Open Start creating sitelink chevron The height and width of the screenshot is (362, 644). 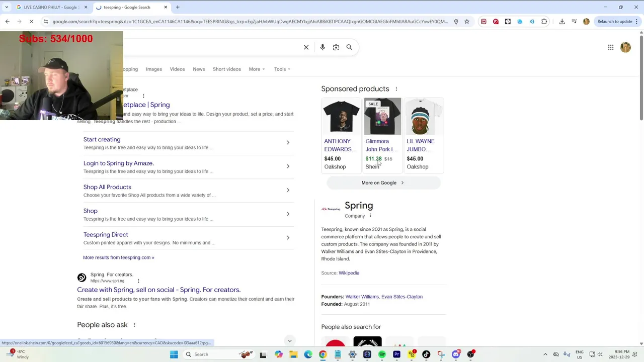288,142
